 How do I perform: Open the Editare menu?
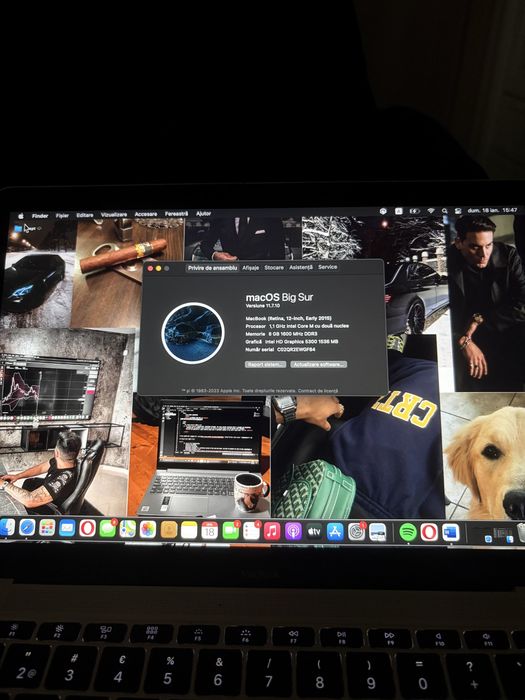click(x=85, y=215)
